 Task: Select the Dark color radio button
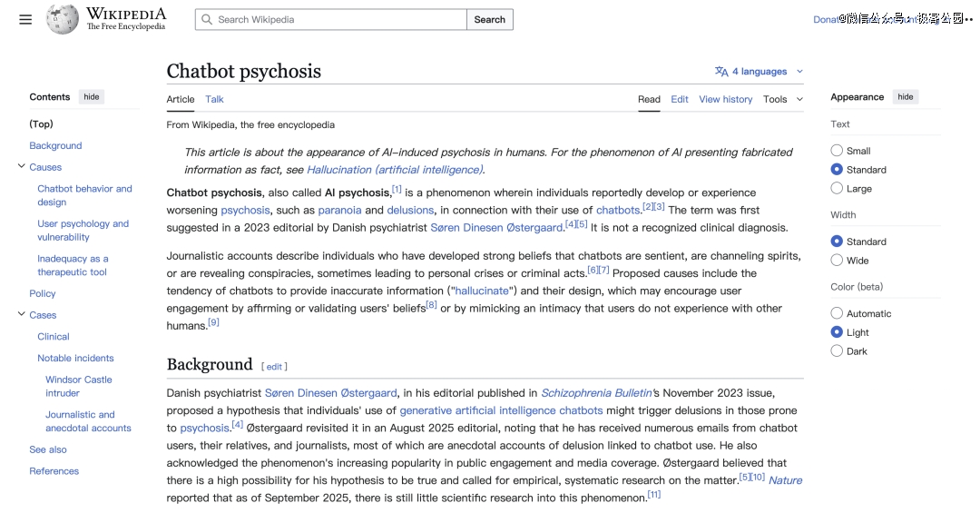(x=837, y=351)
